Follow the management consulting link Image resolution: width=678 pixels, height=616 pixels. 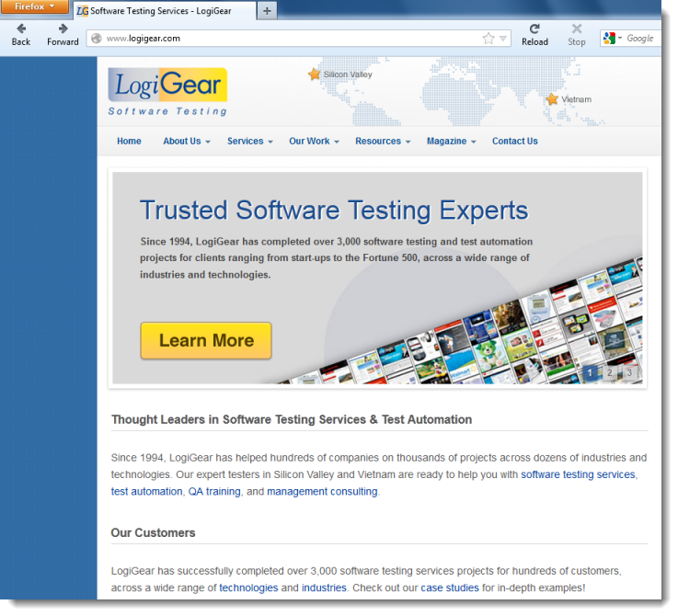pos(322,492)
